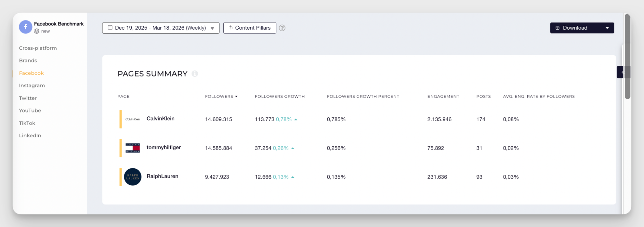Open the RalphLauren page link
The image size is (644, 227).
[x=162, y=176]
